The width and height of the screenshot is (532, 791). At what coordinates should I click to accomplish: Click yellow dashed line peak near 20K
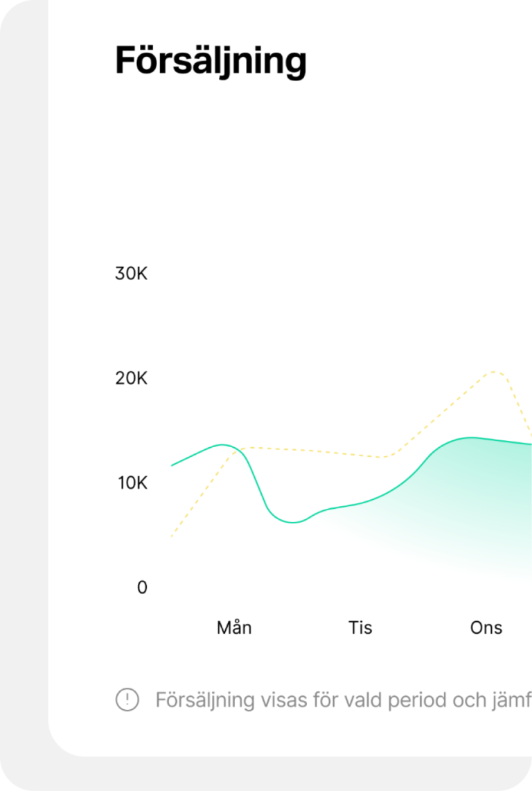494,372
